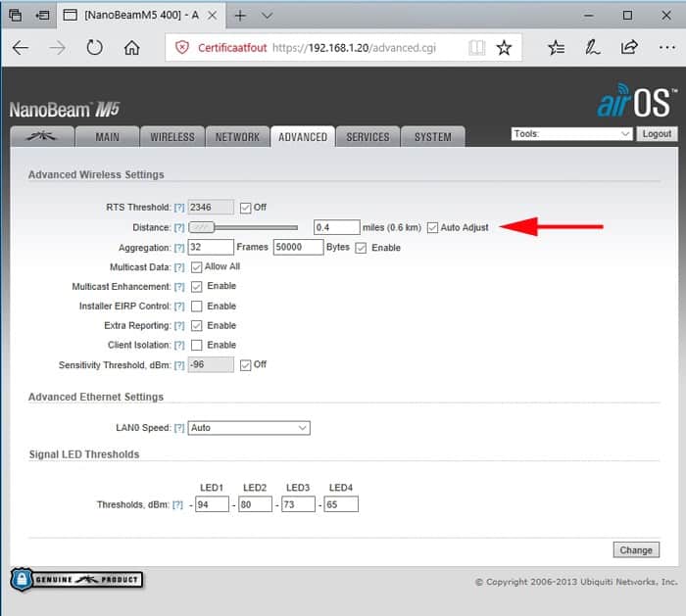The image size is (686, 616).
Task: Close the NanoBeamM5 400 tab
Action: pyautogui.click(x=213, y=16)
